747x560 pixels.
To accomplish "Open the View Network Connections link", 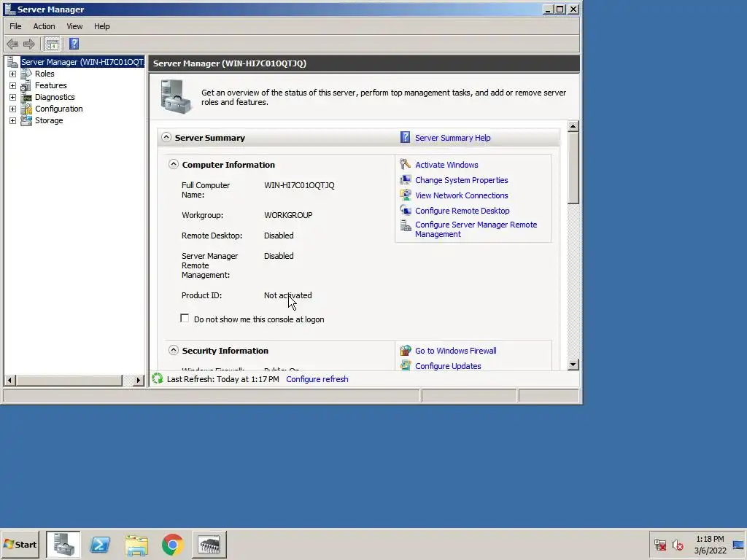I will pyautogui.click(x=461, y=195).
